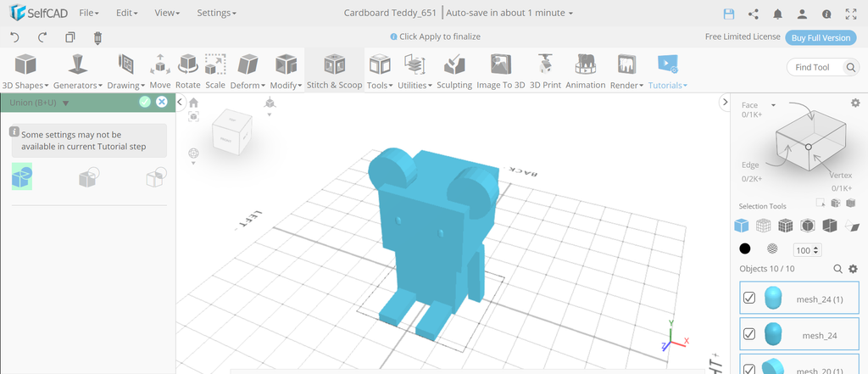Open the Modify tool
Image resolution: width=868 pixels, height=374 pixels.
[x=287, y=72]
